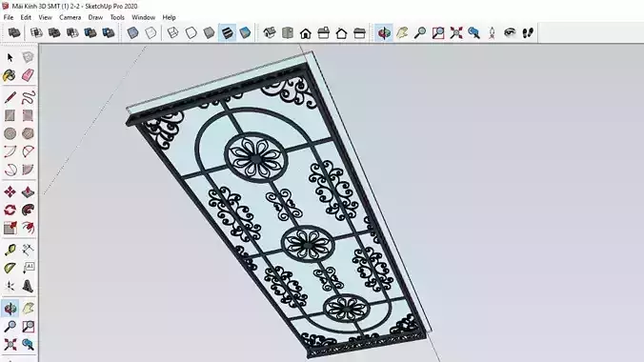Toggle X-Ray face style

tap(132, 32)
